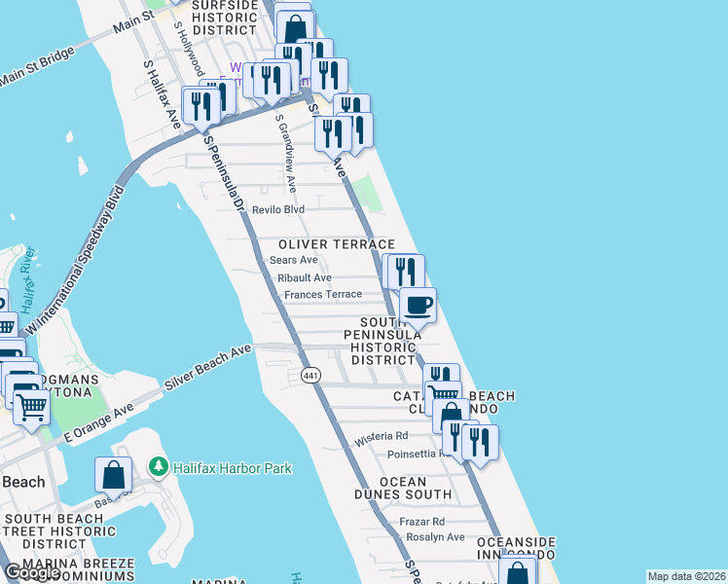
Task: Select the restaurant marker at top of S Peninsula Dr
Action: click(201, 108)
